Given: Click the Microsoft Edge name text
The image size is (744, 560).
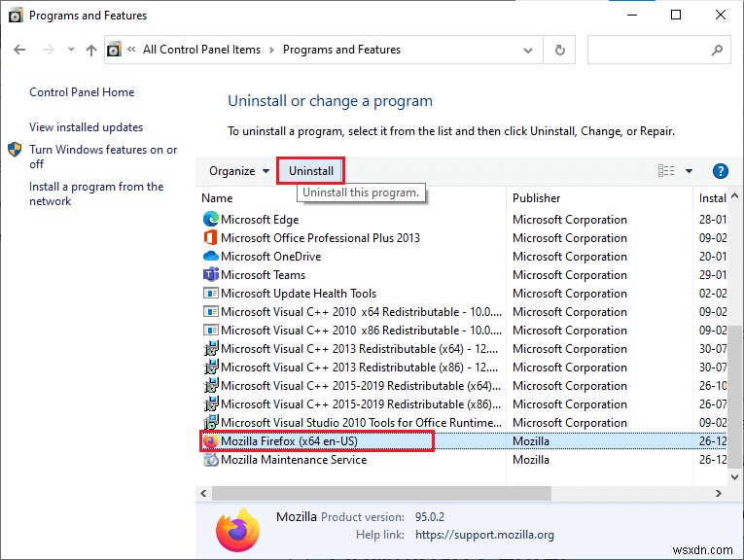Looking at the screenshot, I should pos(260,220).
